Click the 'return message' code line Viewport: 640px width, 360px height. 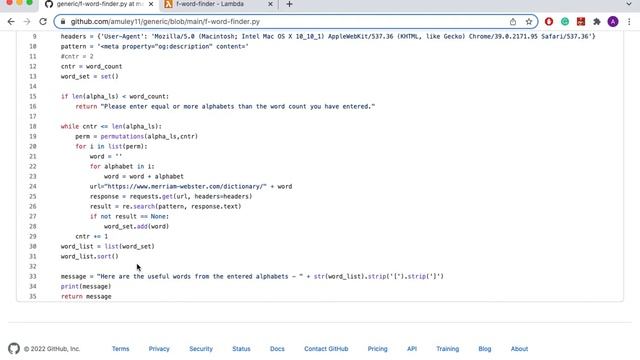[86, 296]
